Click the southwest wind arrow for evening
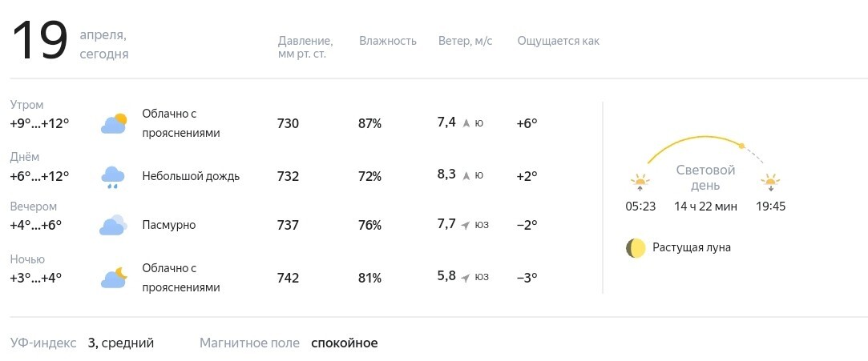This screenshot has height=361, width=868. [x=466, y=225]
